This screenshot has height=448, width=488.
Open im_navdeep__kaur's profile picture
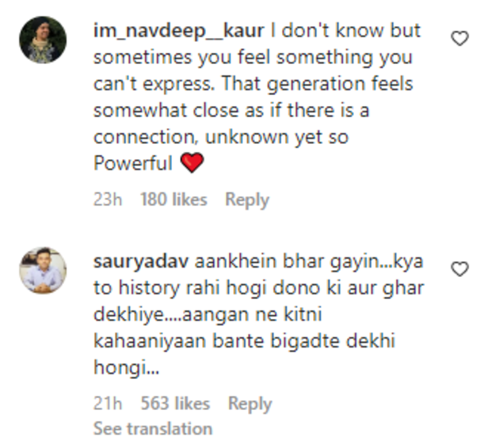click(42, 40)
